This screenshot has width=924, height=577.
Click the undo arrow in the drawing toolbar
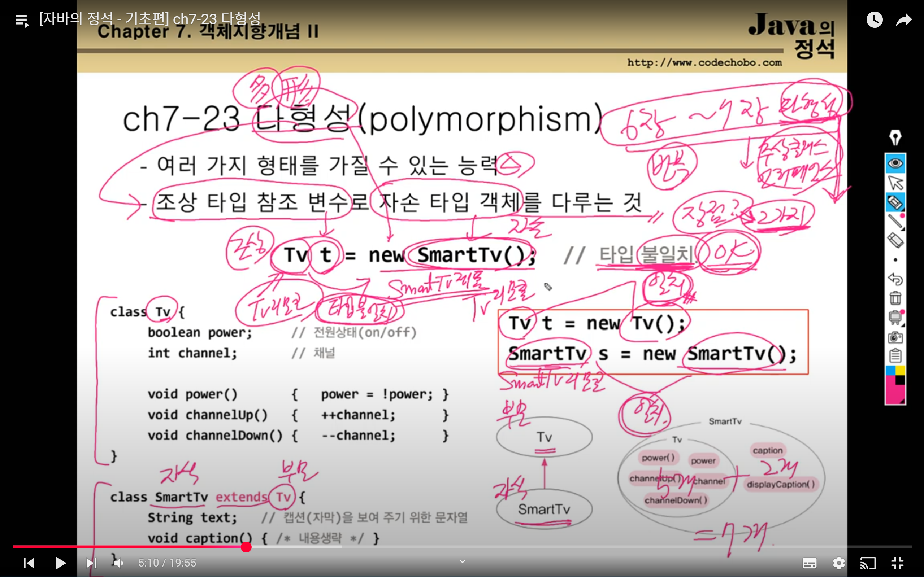[895, 279]
